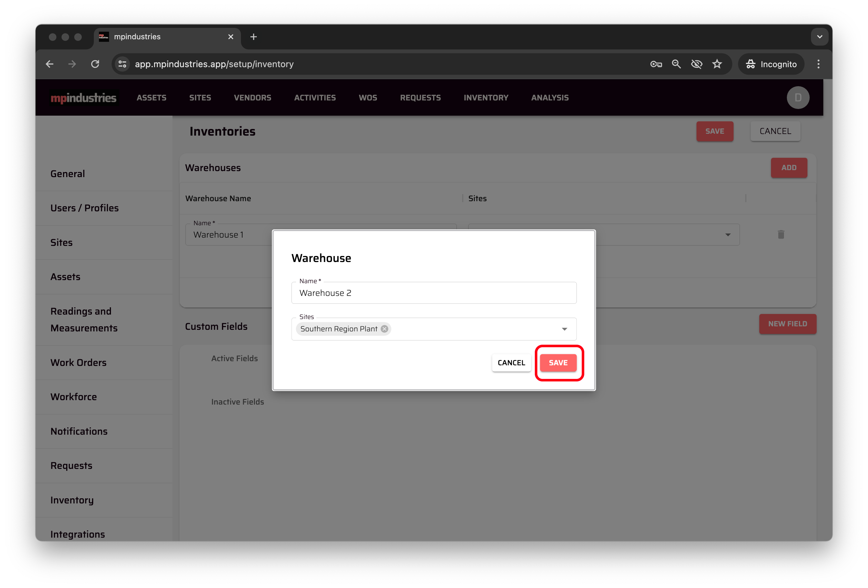Open site information icon in address bar

(122, 64)
